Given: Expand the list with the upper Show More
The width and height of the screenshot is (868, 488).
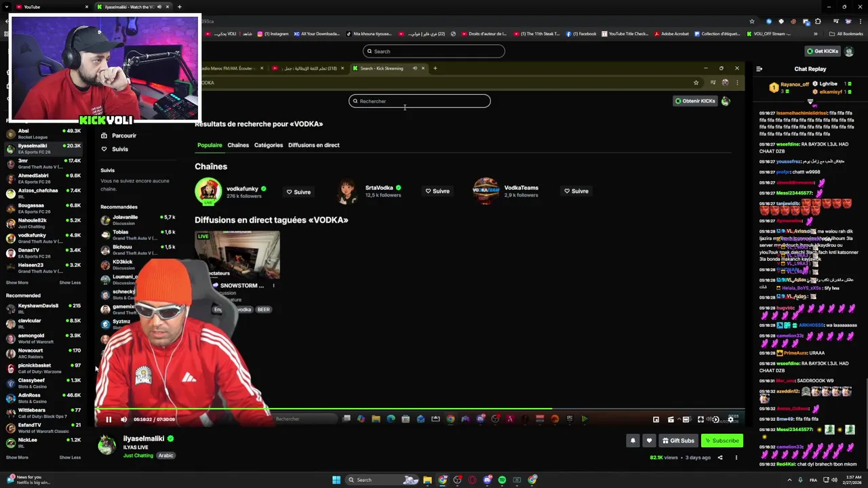Looking at the screenshot, I should tap(17, 283).
